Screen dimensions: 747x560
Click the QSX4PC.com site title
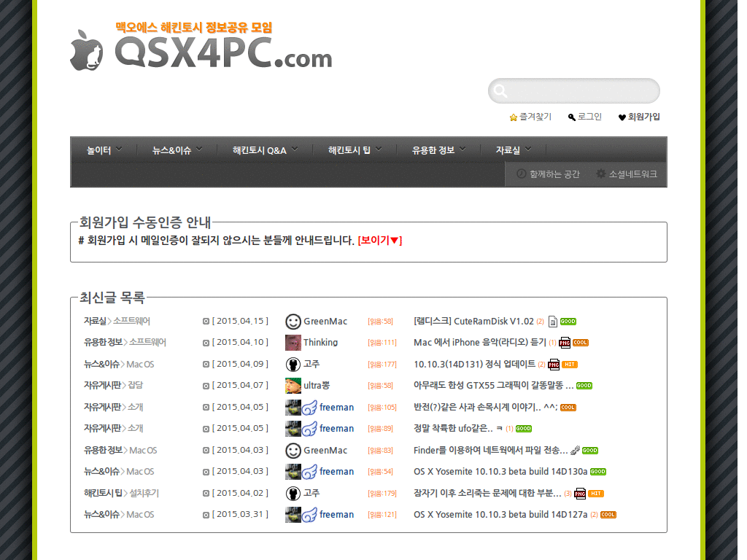(223, 53)
